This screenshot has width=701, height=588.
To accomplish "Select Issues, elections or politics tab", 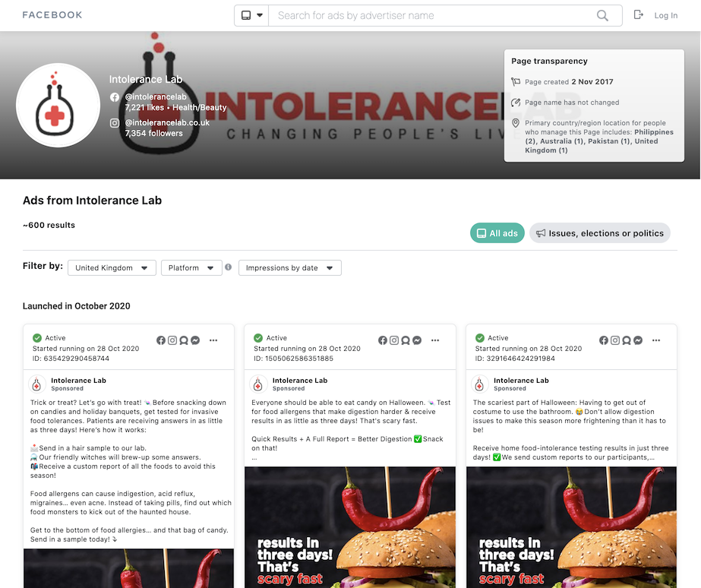I will point(599,233).
